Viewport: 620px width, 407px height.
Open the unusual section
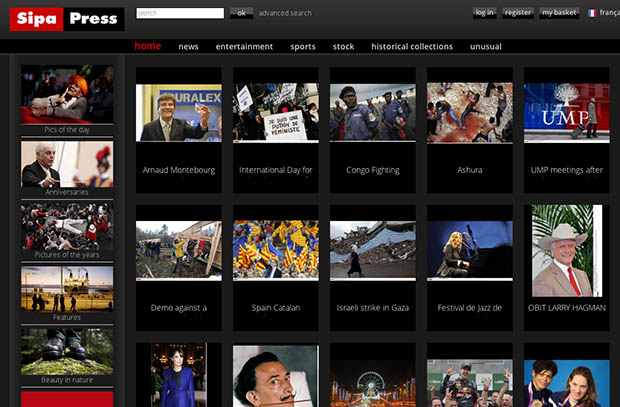tap(486, 47)
